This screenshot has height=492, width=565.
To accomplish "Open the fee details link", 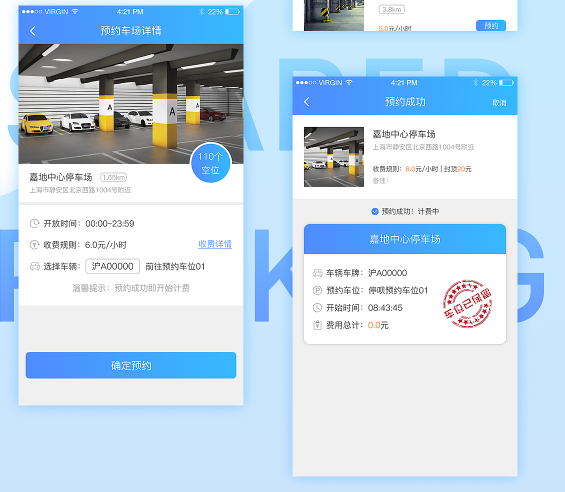I will tap(215, 244).
